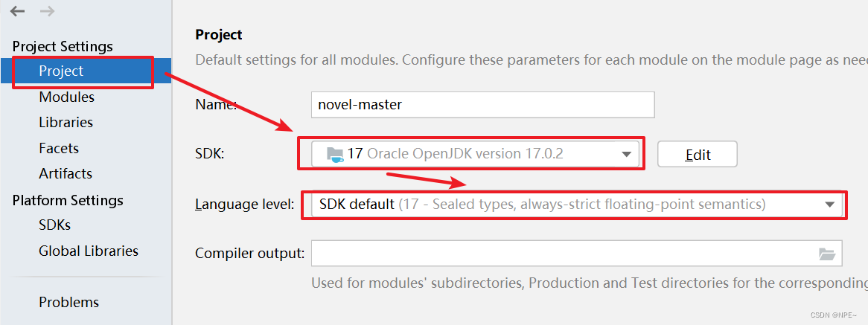
Task: Click the back navigation arrow
Action: [18, 11]
